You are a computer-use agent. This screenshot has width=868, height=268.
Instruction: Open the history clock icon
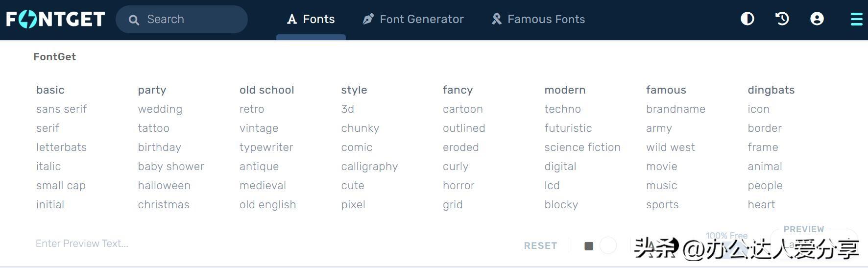[782, 19]
